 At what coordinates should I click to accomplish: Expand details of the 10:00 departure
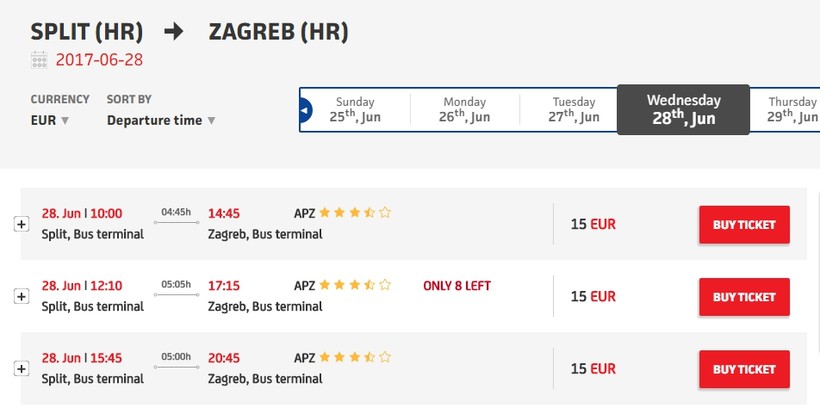click(x=20, y=224)
